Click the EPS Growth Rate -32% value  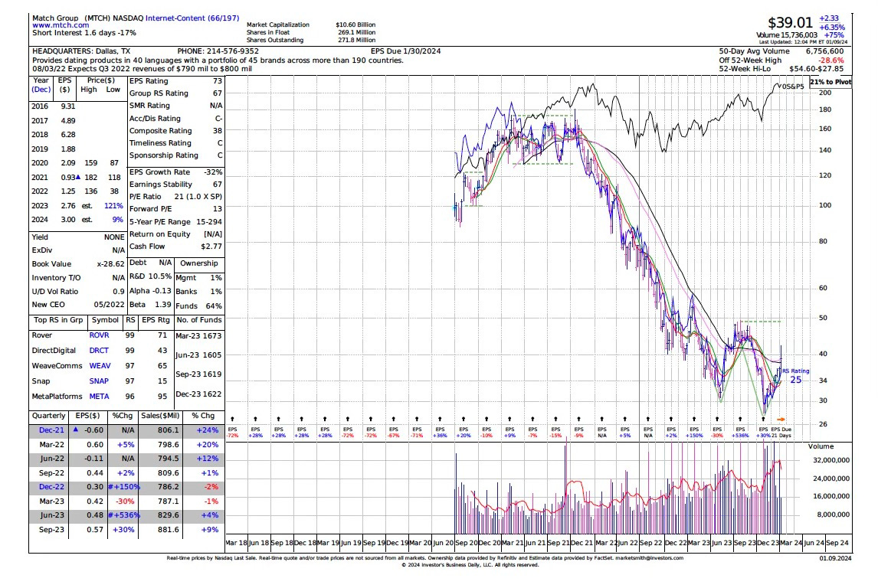pyautogui.click(x=213, y=171)
